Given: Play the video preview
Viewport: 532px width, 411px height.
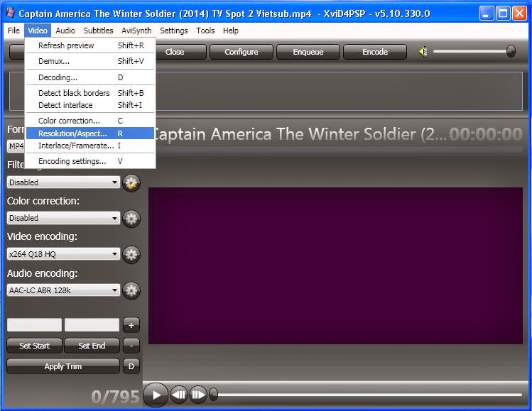Looking at the screenshot, I should point(156,395).
